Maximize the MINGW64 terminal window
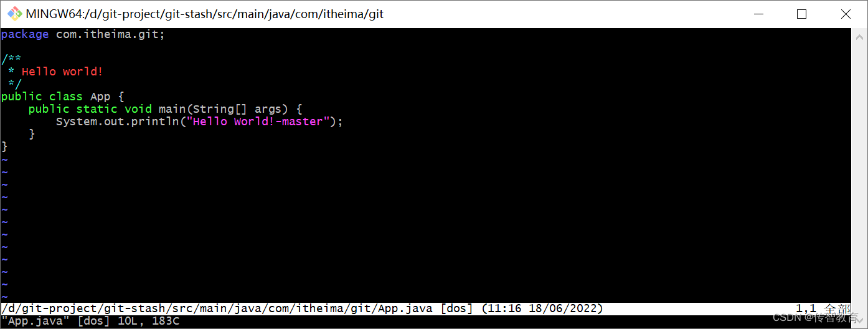868x329 pixels. (x=801, y=14)
